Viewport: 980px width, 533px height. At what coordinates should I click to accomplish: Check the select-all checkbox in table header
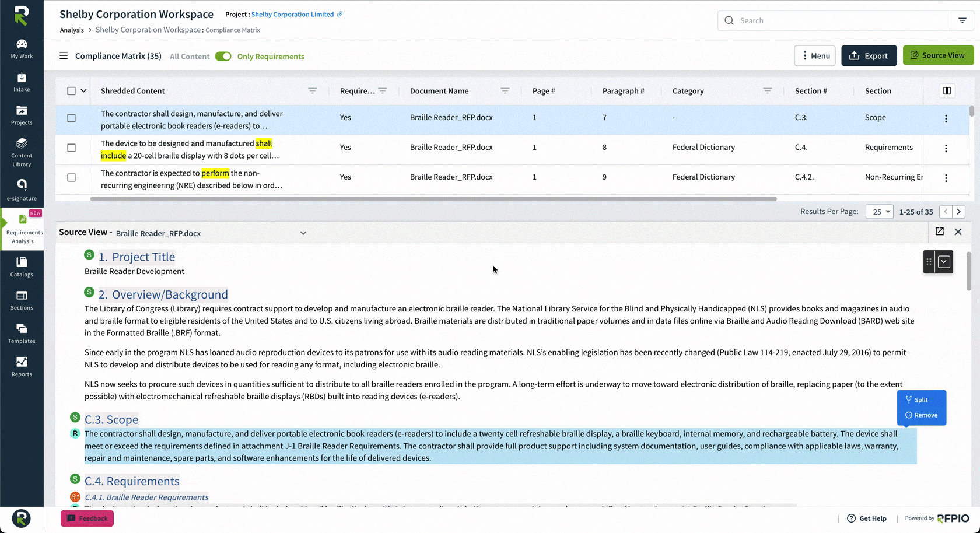[x=71, y=91]
